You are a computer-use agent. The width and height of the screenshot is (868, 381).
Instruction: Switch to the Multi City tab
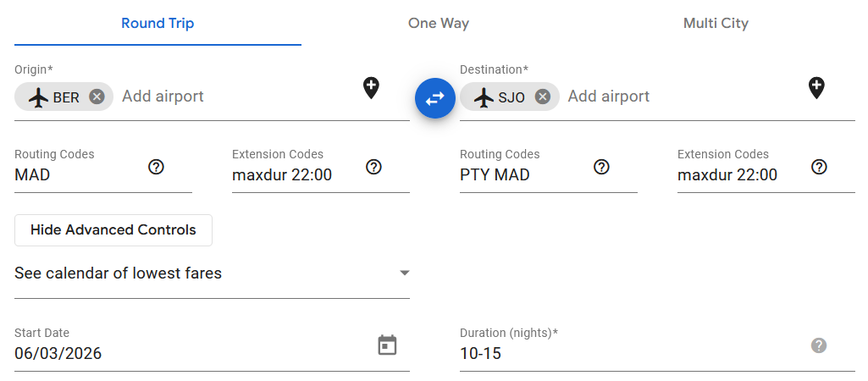(x=716, y=23)
